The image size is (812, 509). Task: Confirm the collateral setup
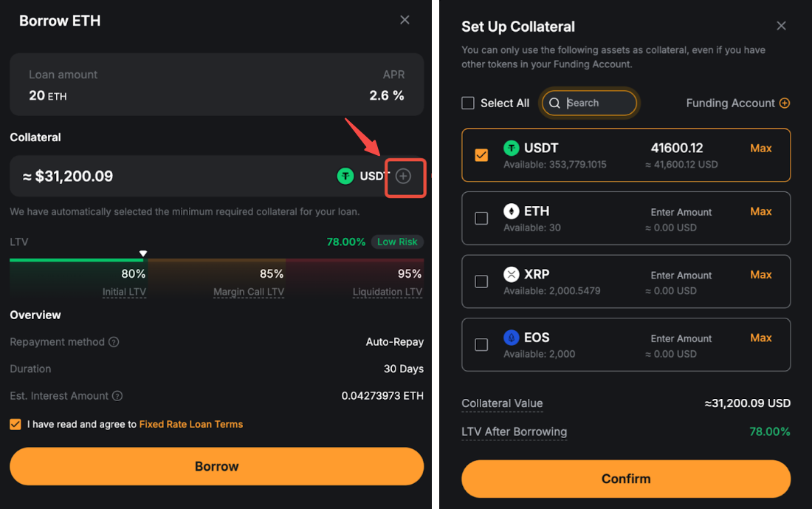[x=625, y=479]
